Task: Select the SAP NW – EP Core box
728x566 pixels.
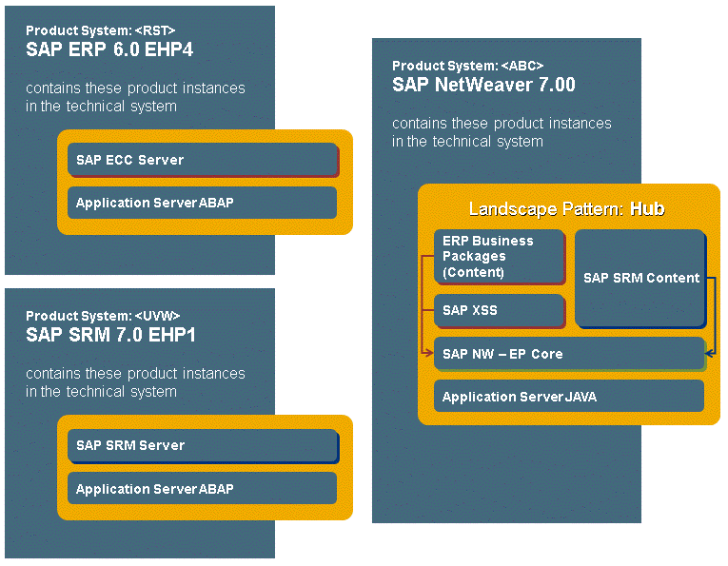Action: click(x=568, y=354)
